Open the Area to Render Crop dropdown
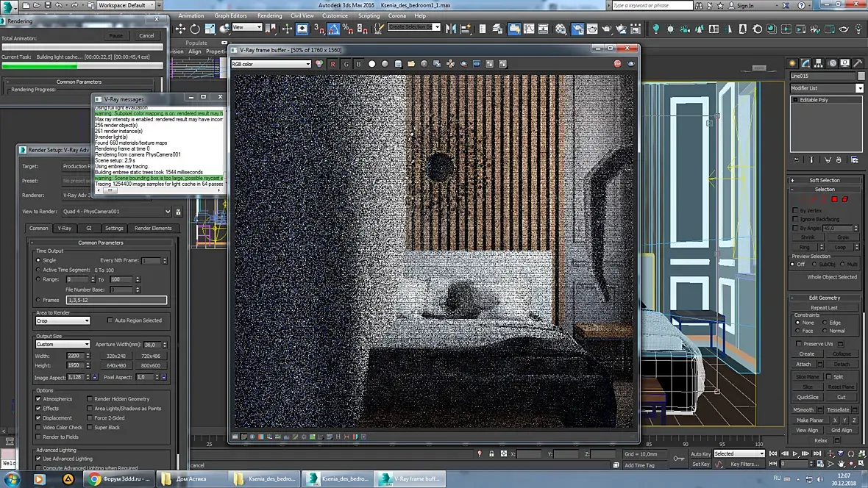 [x=63, y=320]
